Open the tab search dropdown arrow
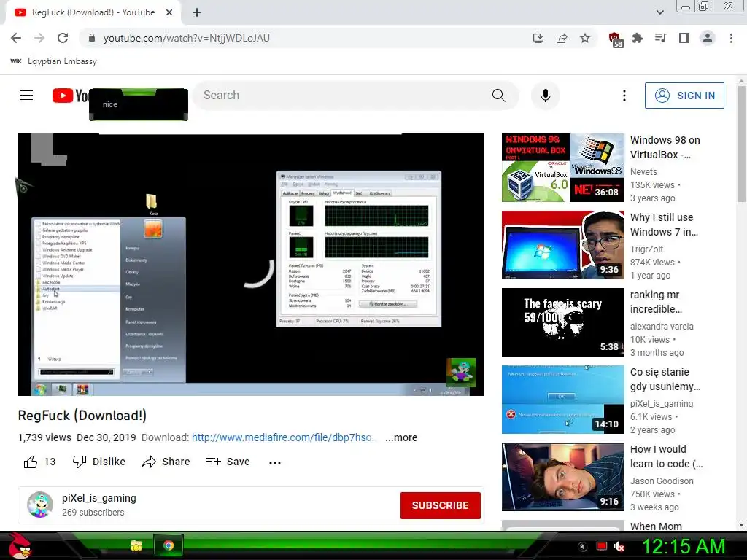The height and width of the screenshot is (560, 747). [x=659, y=12]
